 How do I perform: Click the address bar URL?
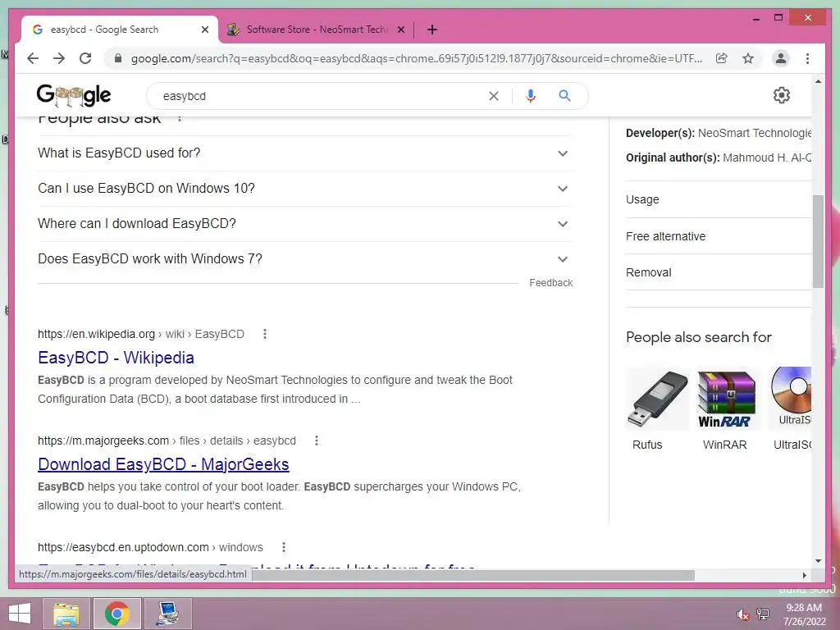pyautogui.click(x=416, y=58)
